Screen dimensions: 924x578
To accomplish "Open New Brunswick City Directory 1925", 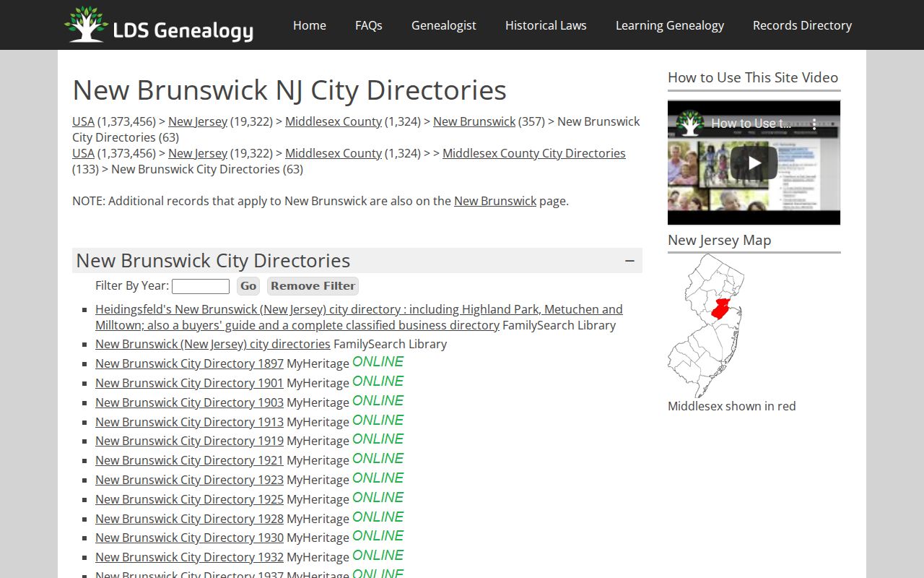I will pyautogui.click(x=189, y=499).
